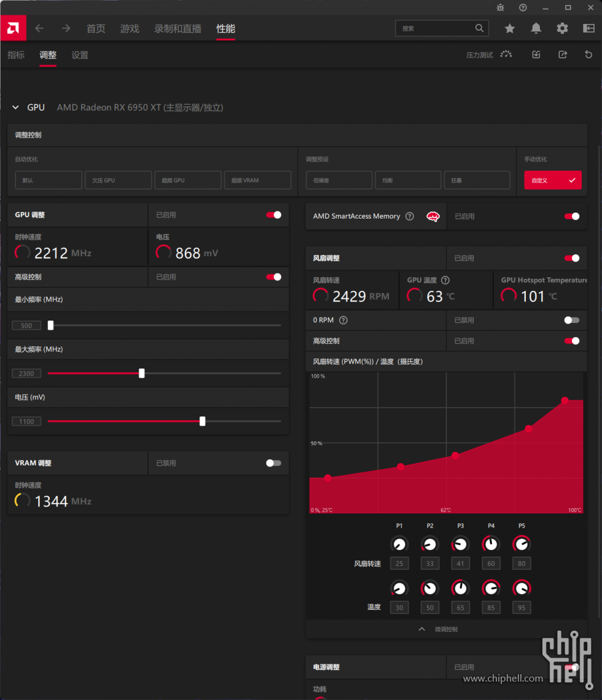Click fan curve point at 65°C
This screenshot has width=602, height=700.
click(455, 456)
